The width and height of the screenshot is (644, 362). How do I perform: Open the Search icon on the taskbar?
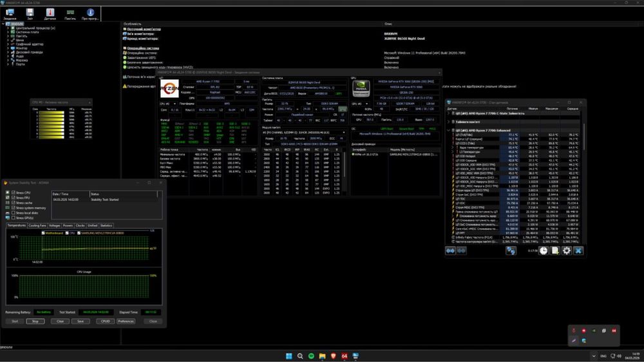pos(300,356)
